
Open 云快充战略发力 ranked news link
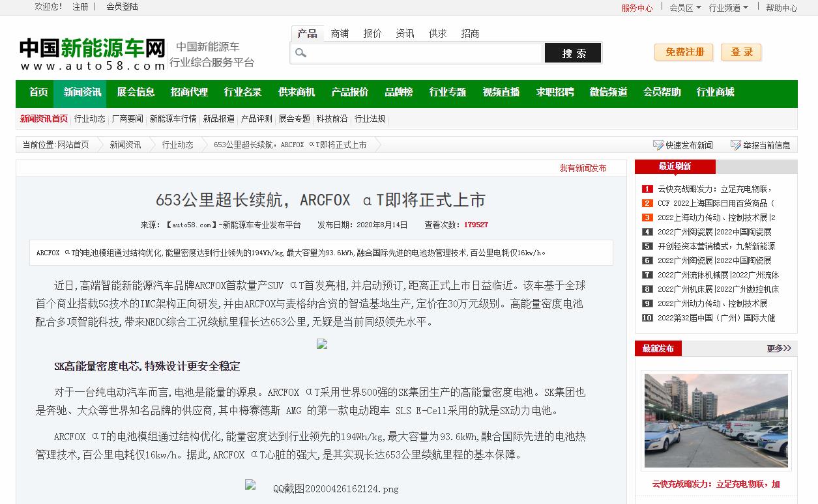click(715, 189)
